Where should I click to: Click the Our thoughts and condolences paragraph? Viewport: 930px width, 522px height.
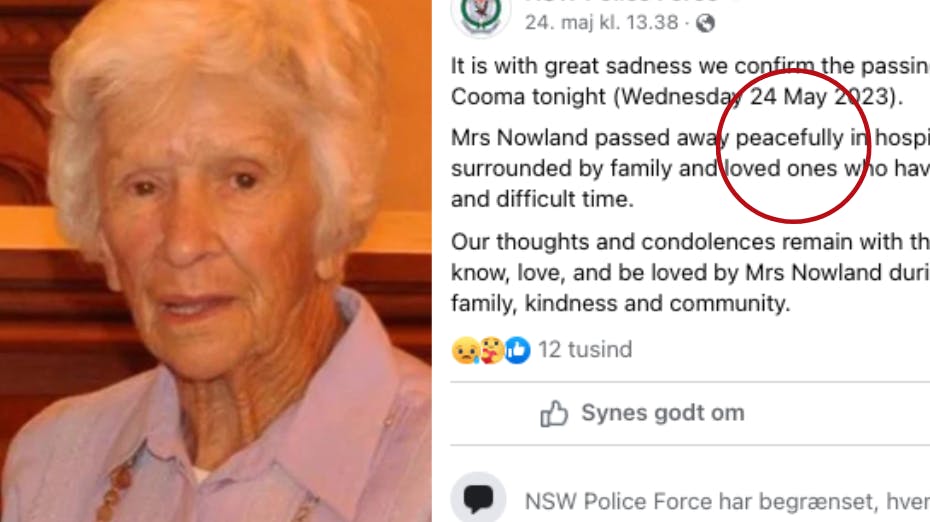(x=690, y=272)
